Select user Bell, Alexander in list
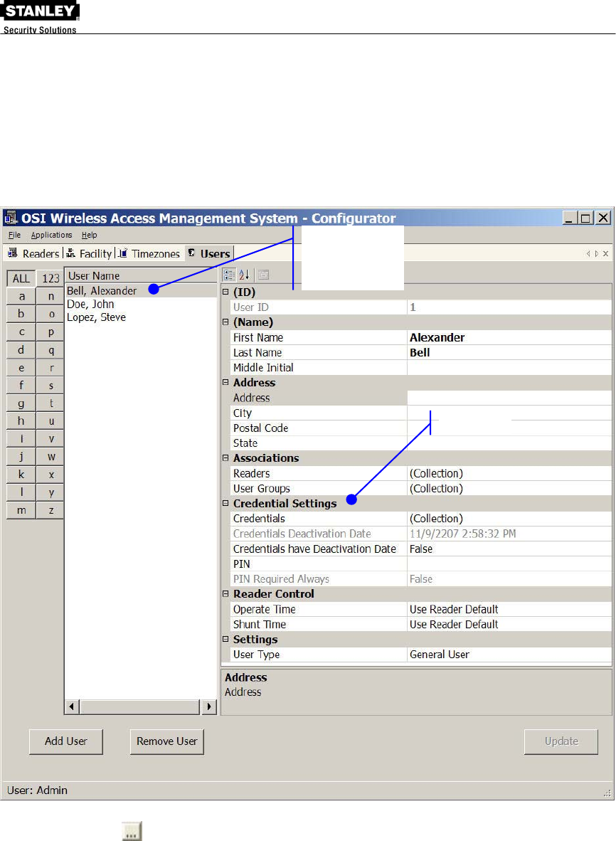The height and width of the screenshot is (841, 616). [x=101, y=291]
